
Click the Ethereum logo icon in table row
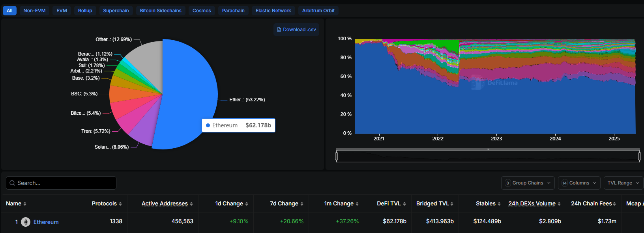[26, 222]
